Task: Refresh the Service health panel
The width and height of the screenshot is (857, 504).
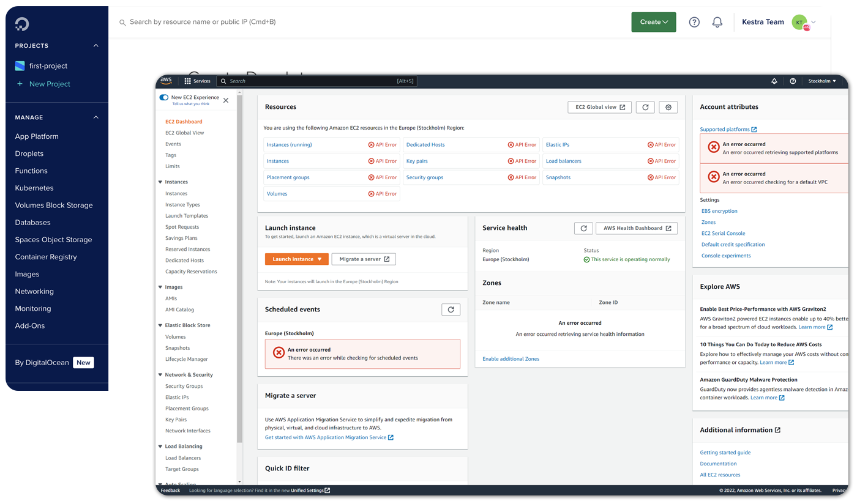Action: 583,228
